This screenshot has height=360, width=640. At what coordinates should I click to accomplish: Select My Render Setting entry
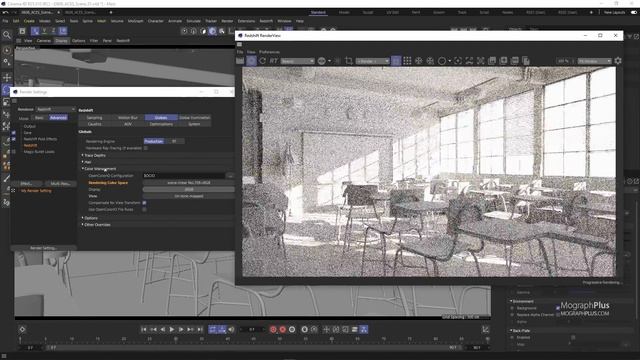tap(36, 191)
